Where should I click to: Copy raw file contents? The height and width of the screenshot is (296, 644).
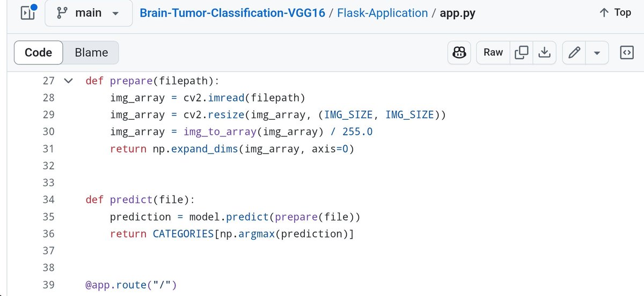tap(521, 52)
